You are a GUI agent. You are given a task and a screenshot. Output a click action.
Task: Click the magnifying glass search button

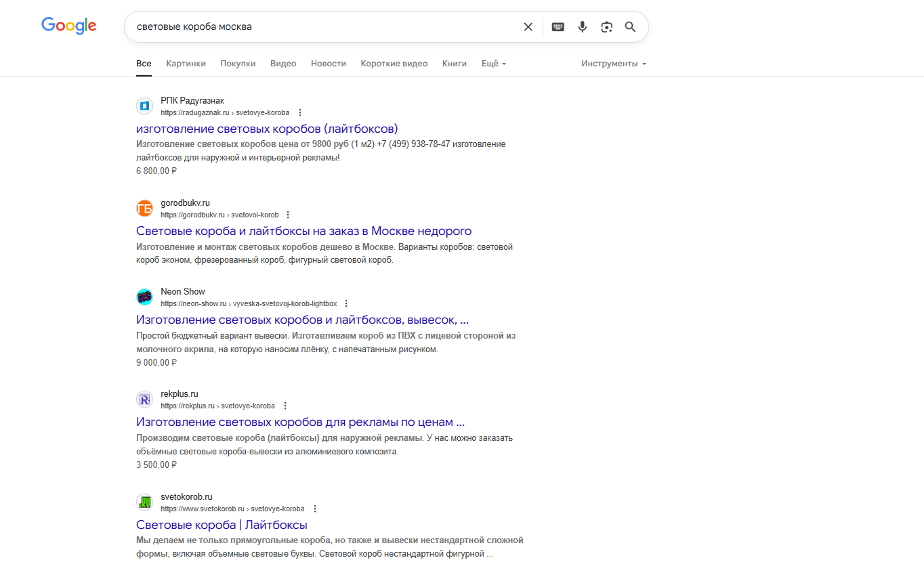pos(630,27)
